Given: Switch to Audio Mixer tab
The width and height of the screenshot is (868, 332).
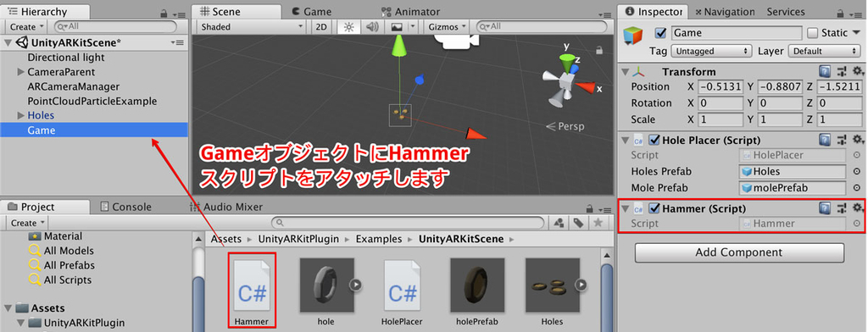Looking at the screenshot, I should tap(225, 207).
